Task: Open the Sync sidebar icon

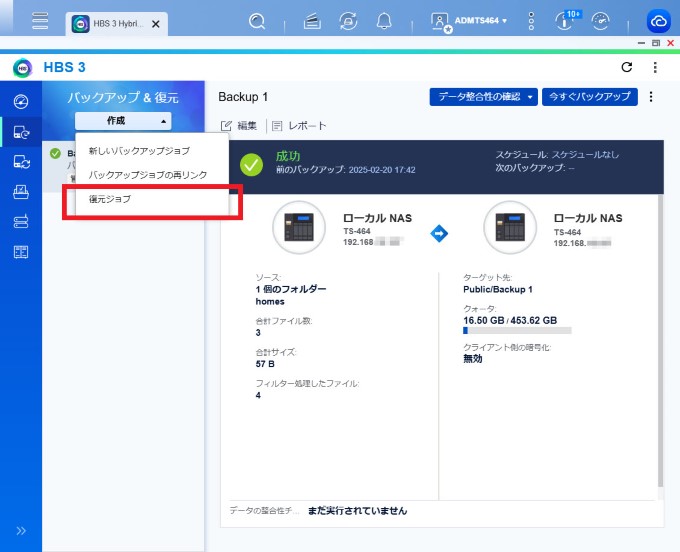Action: 21,162
